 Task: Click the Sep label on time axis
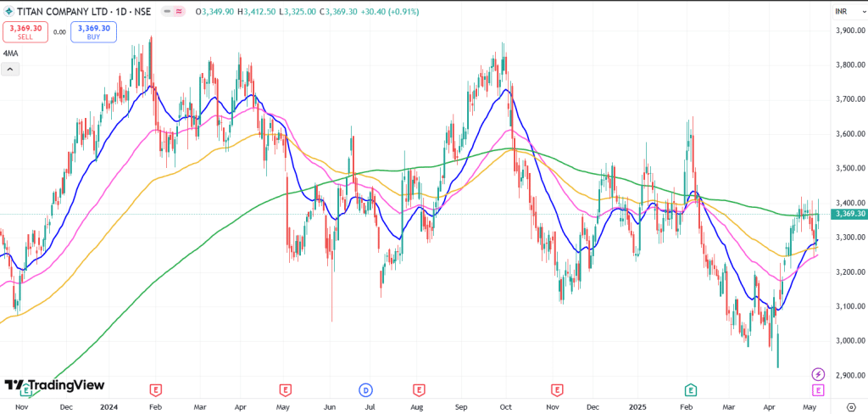pos(461,406)
